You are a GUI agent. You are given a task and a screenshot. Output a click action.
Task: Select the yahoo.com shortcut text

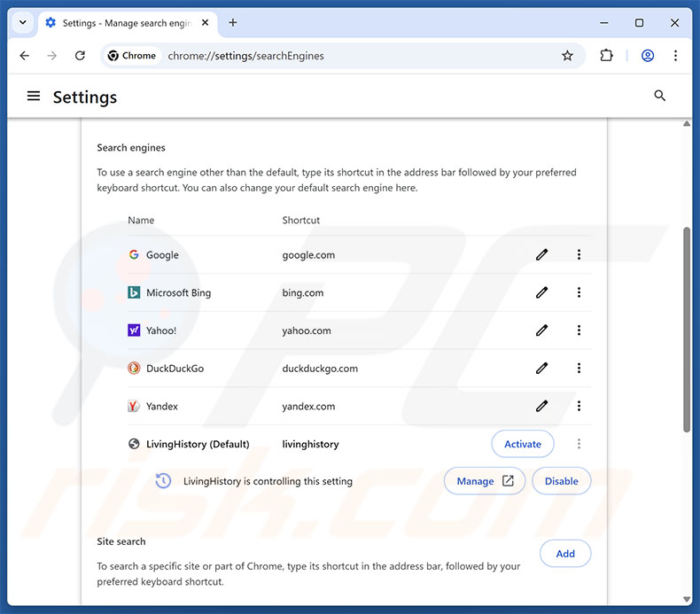click(307, 330)
